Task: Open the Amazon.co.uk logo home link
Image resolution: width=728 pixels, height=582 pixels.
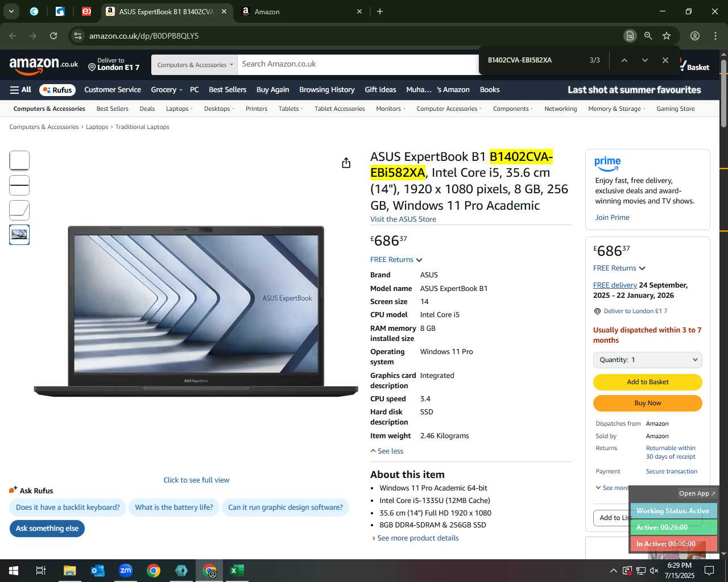Action: click(44, 66)
